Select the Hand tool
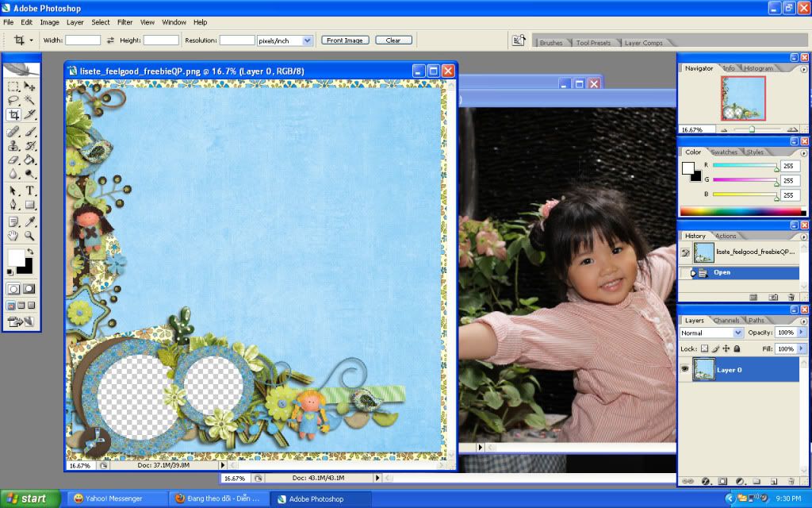 tap(13, 236)
